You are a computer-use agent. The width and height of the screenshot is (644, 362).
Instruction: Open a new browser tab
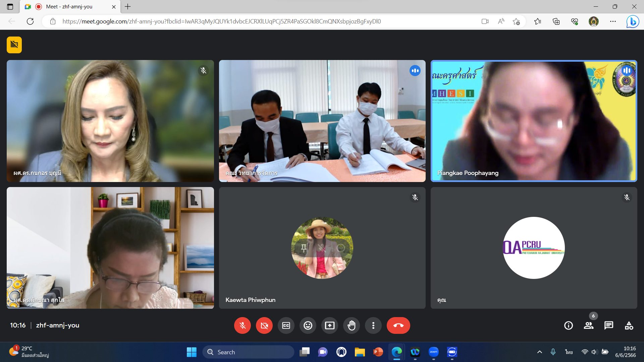pos(128,7)
